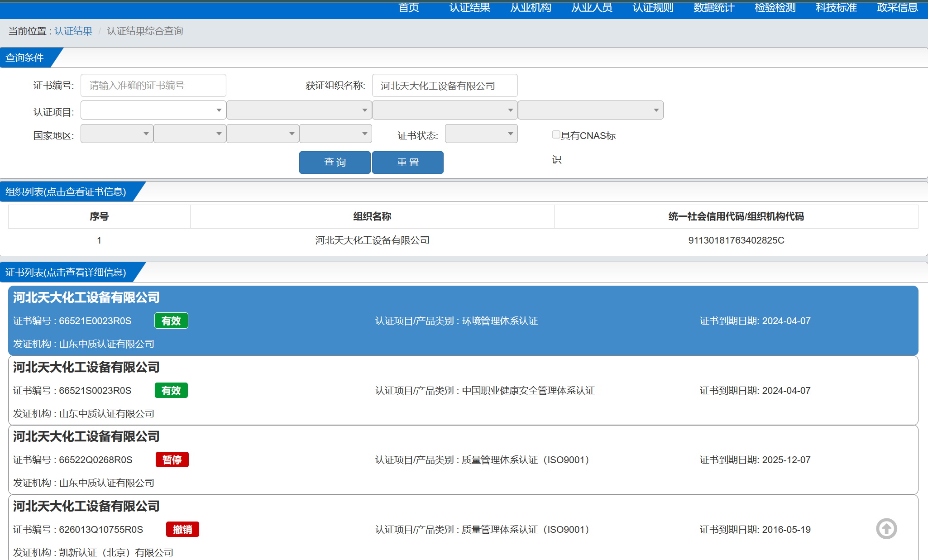Click credit code 91130181763402825C
The height and width of the screenshot is (560, 928).
coord(737,240)
